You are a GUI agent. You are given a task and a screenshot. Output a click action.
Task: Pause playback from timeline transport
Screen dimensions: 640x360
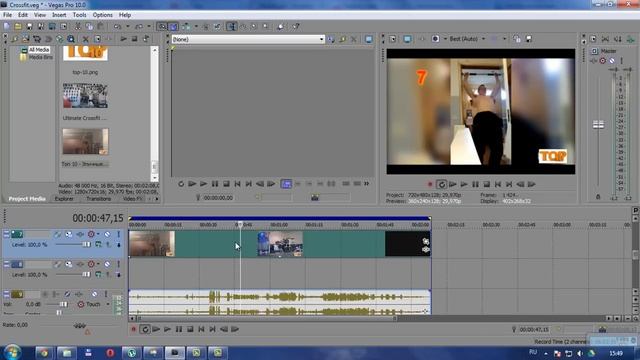pos(179,329)
